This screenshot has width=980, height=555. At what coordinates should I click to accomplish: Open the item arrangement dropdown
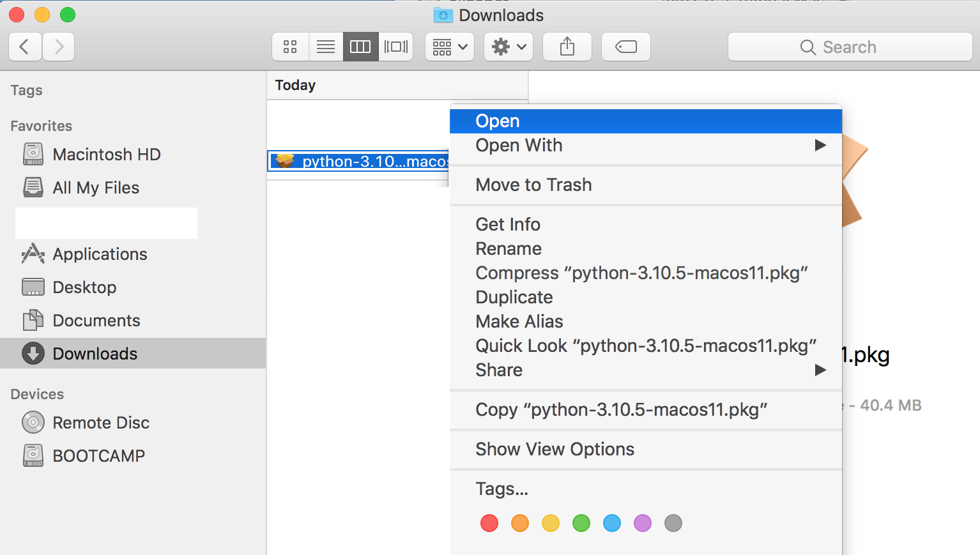click(x=450, y=47)
